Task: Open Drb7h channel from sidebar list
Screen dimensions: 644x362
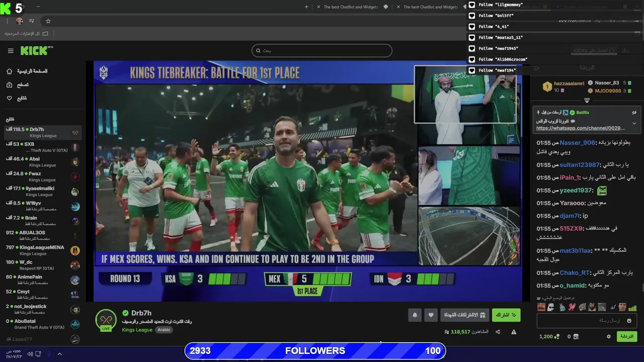Action: 43,133
